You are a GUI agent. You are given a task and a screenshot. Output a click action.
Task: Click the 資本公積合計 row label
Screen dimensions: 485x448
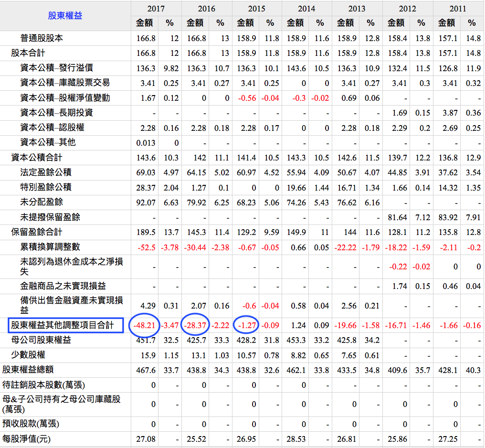click(x=37, y=158)
